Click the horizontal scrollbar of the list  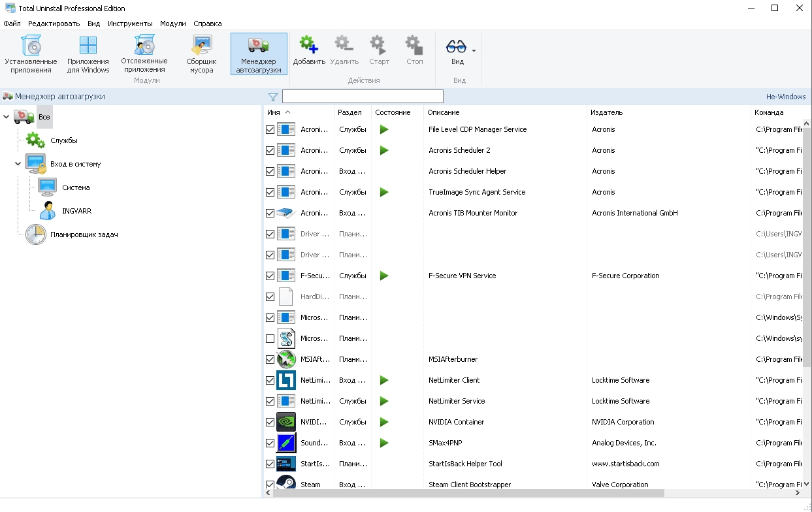[x=468, y=494]
